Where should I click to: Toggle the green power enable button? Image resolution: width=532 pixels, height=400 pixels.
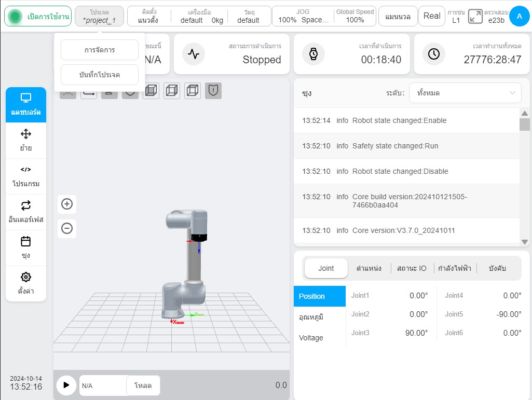click(x=38, y=16)
